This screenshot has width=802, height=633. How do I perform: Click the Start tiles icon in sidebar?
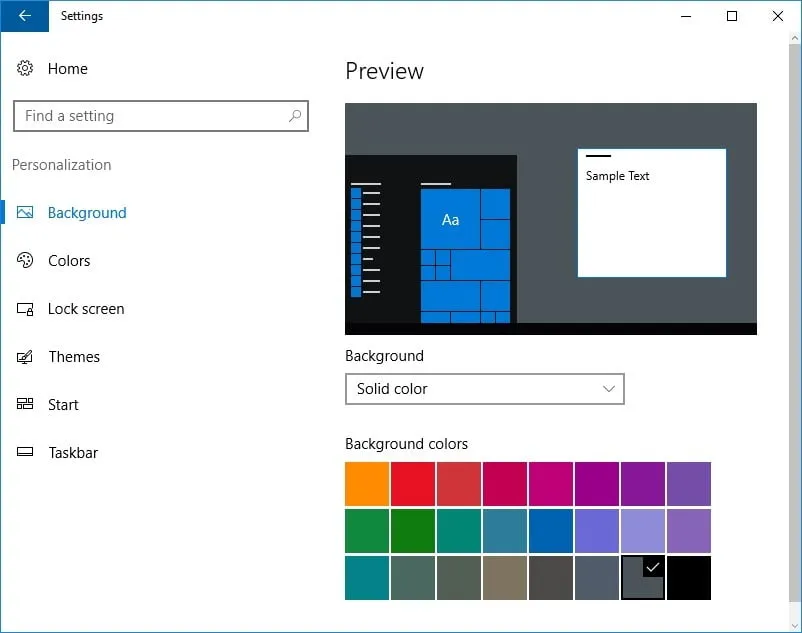tap(24, 404)
